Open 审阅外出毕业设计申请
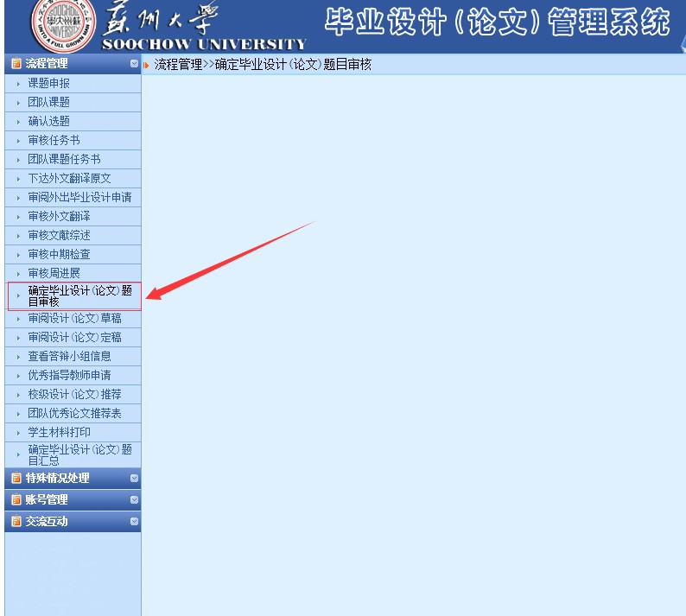The width and height of the screenshot is (686, 616). click(x=79, y=197)
